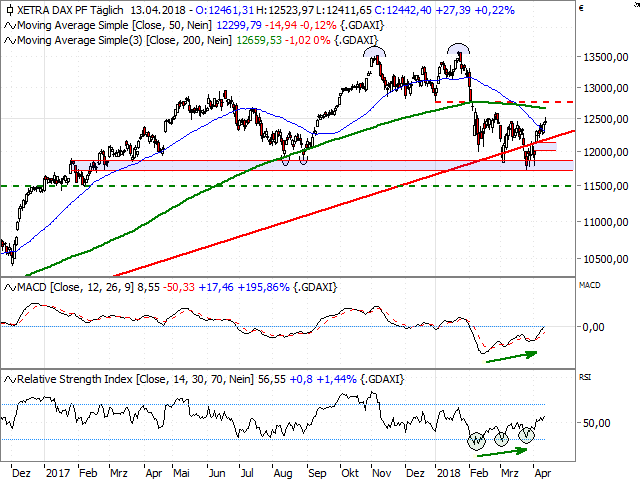The height and width of the screenshot is (480, 640).
Task: Click the daily change +0,22%
Action: tap(495, 10)
